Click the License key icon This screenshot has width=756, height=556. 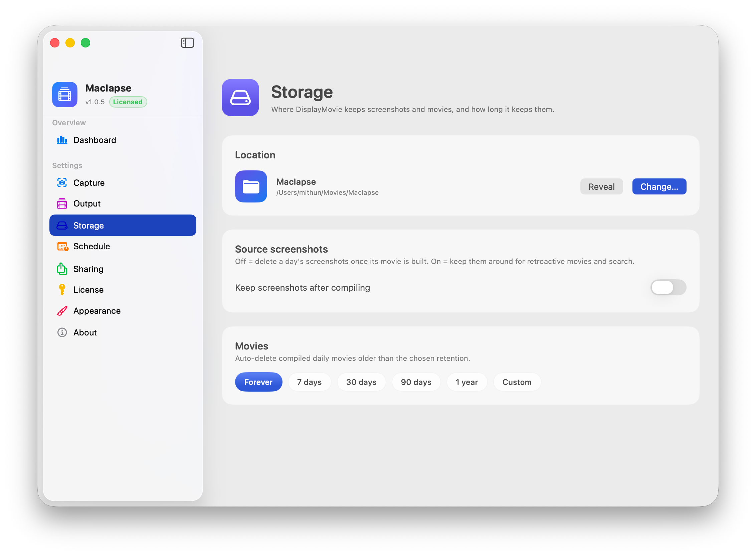(62, 290)
